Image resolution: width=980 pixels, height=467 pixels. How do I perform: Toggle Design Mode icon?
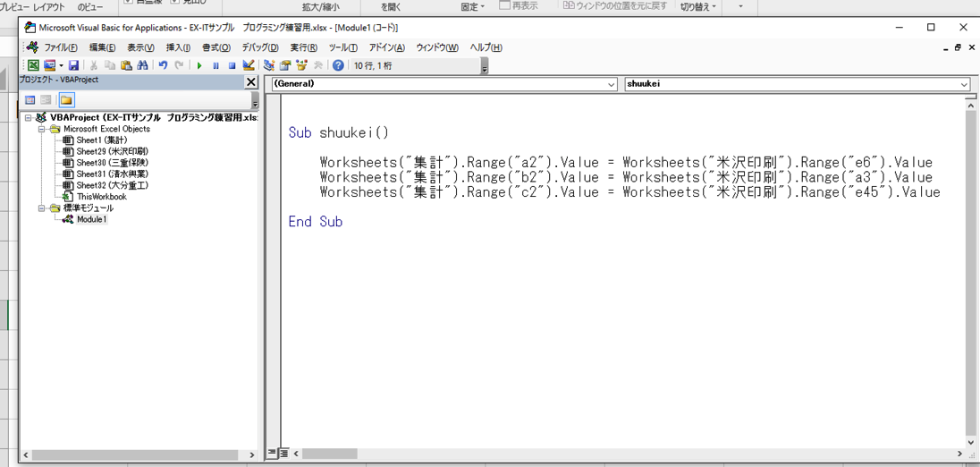click(248, 65)
